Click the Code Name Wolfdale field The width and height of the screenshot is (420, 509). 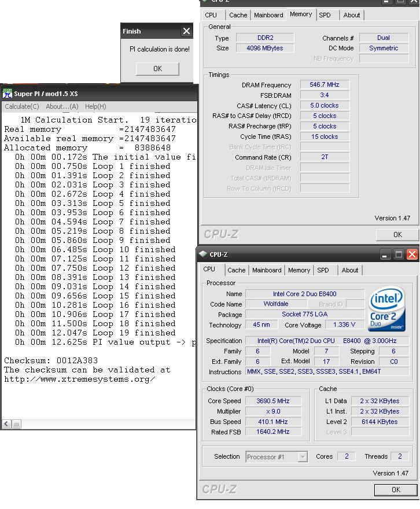pos(276,304)
